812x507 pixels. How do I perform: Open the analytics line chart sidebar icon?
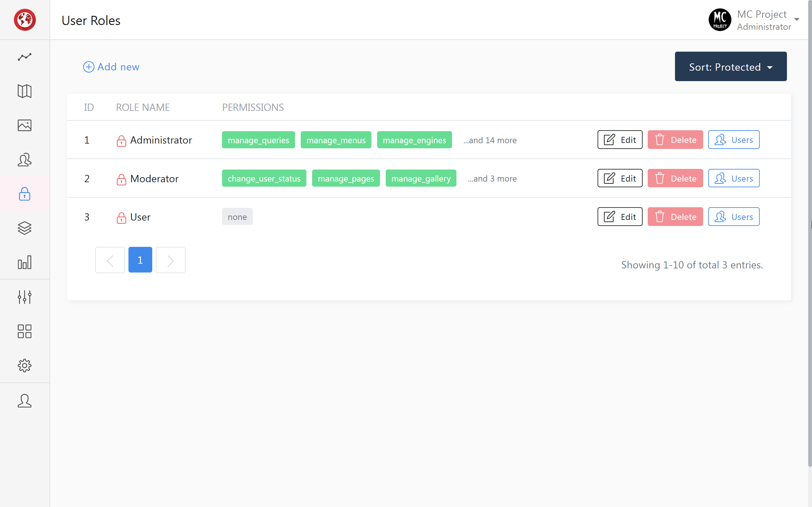pos(24,57)
